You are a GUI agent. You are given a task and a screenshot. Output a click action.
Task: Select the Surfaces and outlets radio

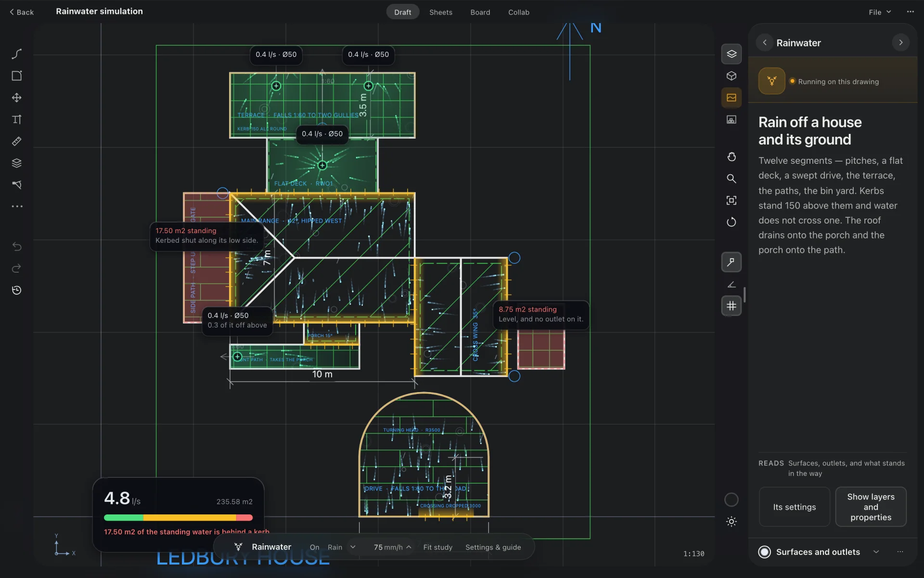point(764,552)
